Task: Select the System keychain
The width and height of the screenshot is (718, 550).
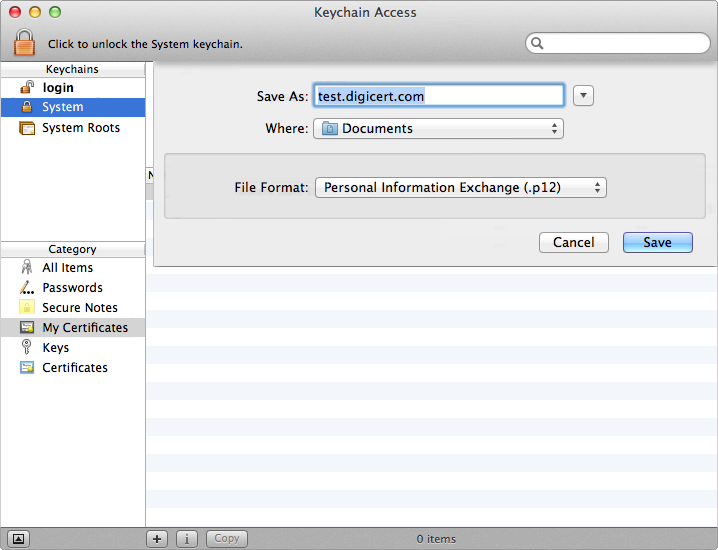Action: coord(62,107)
